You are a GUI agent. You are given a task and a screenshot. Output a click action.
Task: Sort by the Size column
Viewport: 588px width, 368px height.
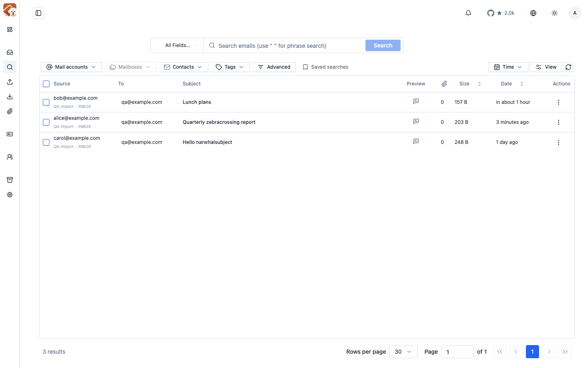pos(470,84)
